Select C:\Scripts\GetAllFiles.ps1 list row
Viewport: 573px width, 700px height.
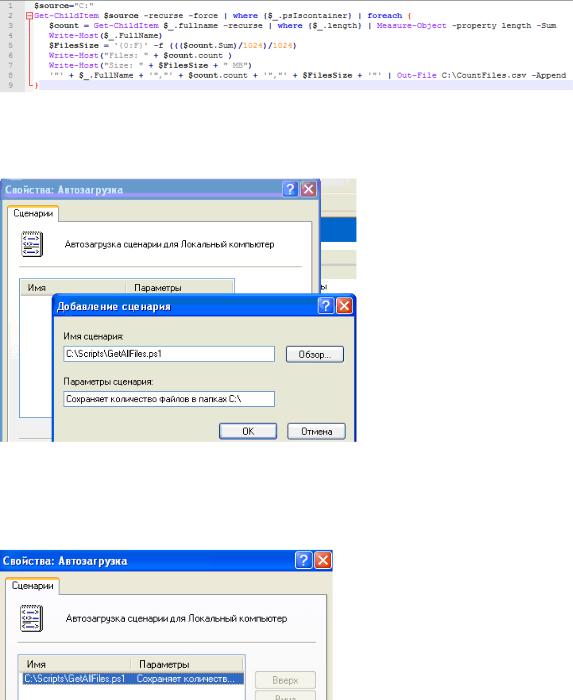(x=133, y=679)
